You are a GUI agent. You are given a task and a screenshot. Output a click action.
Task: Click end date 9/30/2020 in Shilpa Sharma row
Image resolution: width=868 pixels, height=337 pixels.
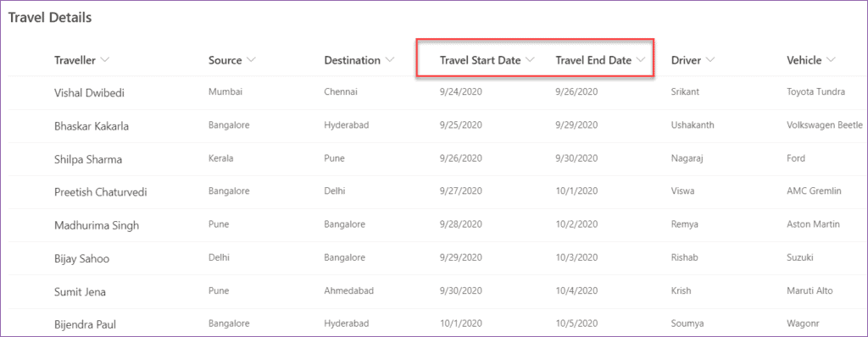coord(576,158)
